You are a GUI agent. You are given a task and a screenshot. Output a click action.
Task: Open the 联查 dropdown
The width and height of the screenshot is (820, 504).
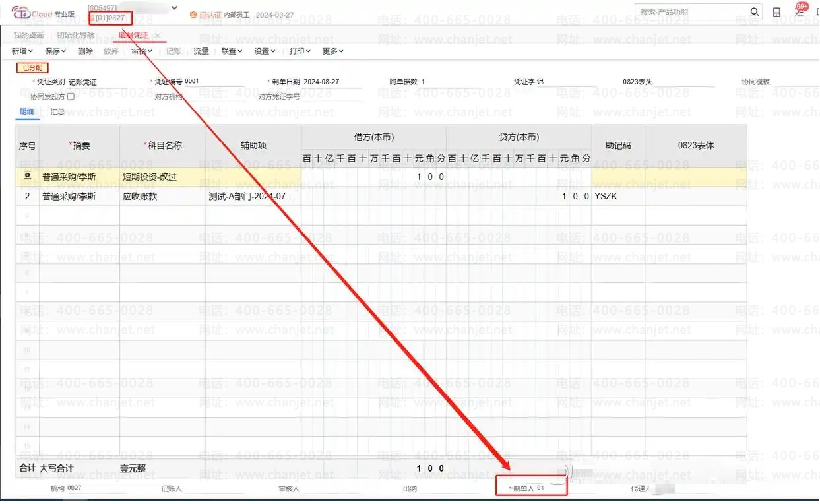click(232, 51)
